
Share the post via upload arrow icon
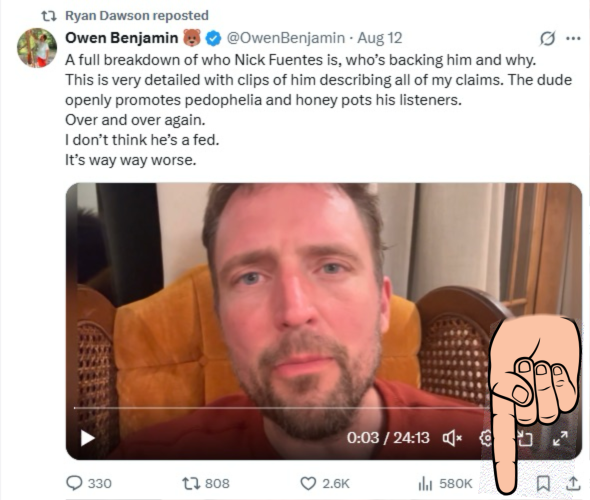coord(573,483)
